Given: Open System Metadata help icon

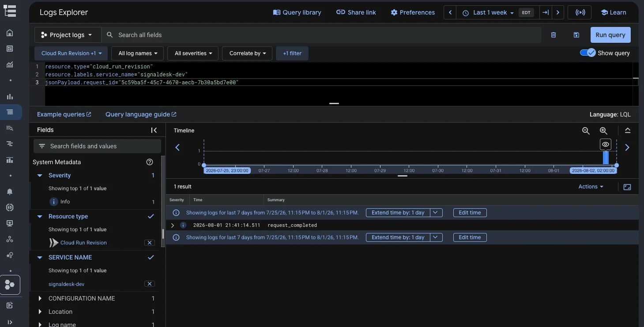Looking at the screenshot, I should pos(150,162).
